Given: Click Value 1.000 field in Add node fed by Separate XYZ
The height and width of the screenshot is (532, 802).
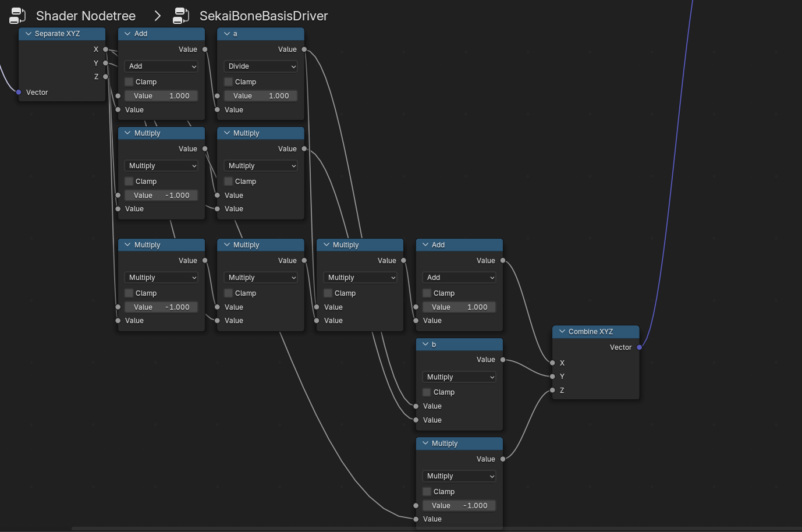Looking at the screenshot, I should (x=161, y=96).
